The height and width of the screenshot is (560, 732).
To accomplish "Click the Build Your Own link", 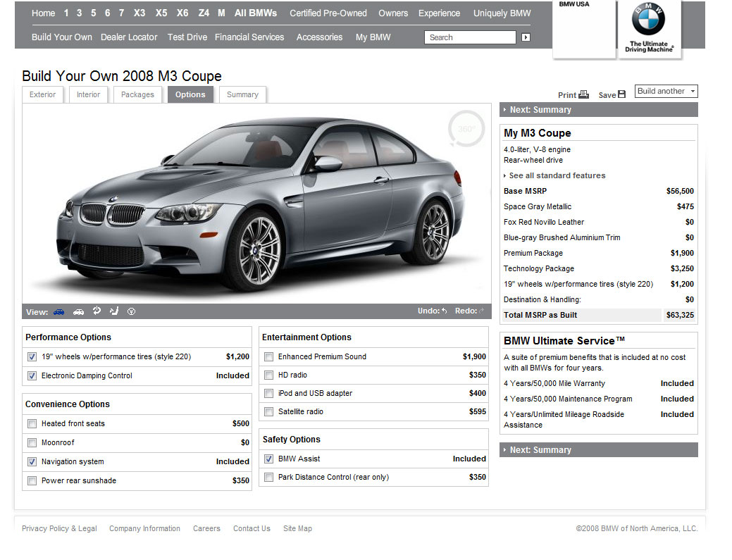I will [x=61, y=37].
